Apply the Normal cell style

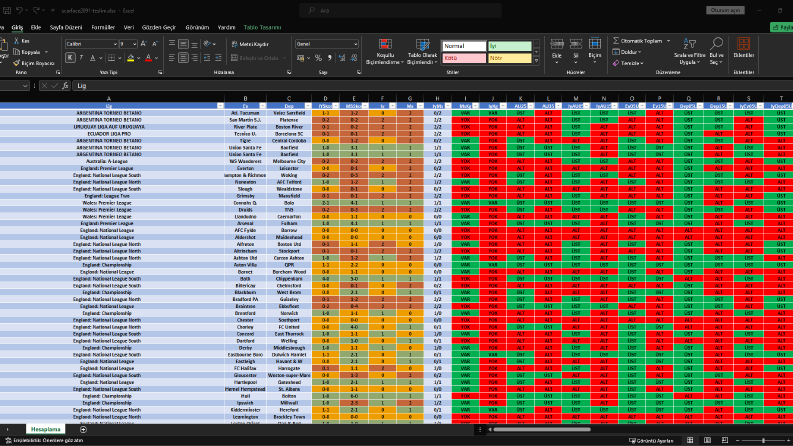tap(464, 46)
